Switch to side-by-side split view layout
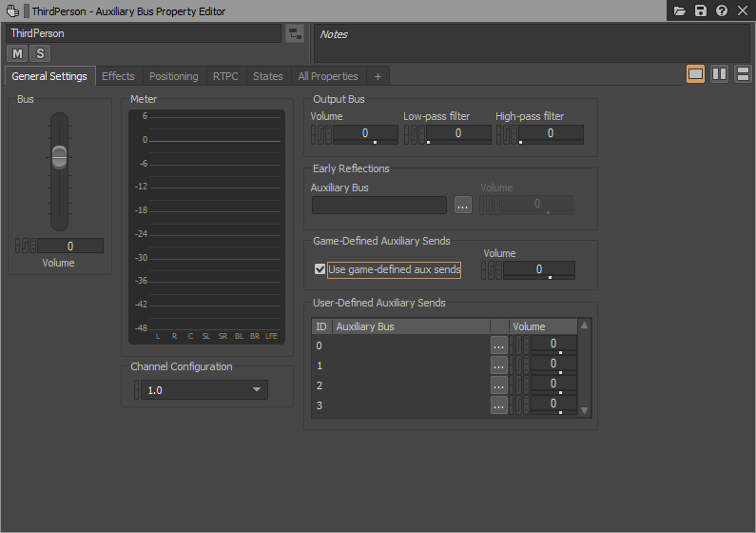The image size is (756, 533). click(719, 74)
